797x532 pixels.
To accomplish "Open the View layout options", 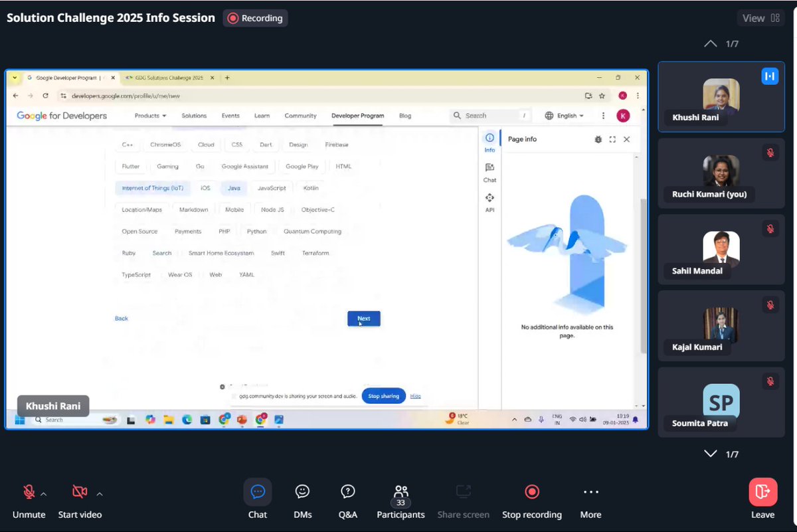I will point(761,18).
